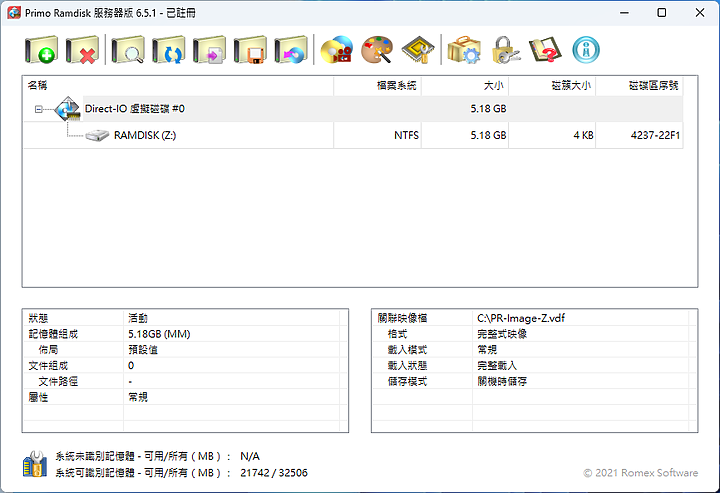
Task: Click the serial number 4237-22F1
Action: (655, 135)
